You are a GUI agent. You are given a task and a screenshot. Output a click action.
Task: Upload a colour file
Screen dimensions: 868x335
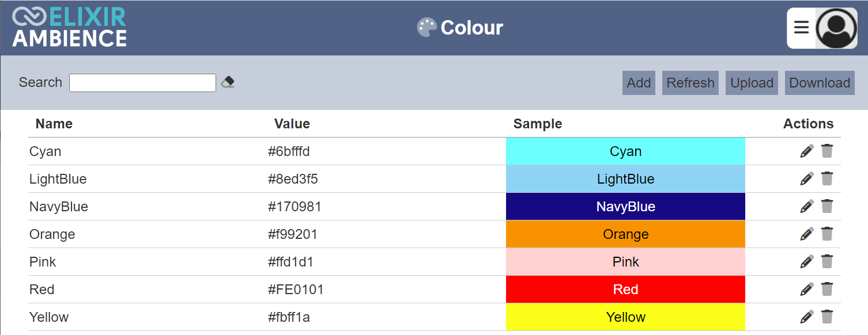(752, 82)
